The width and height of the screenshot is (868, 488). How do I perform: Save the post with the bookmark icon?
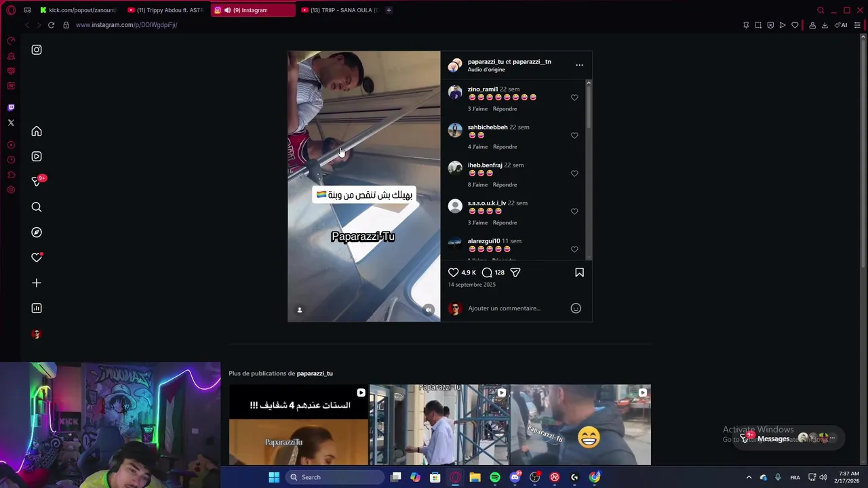pyautogui.click(x=579, y=272)
